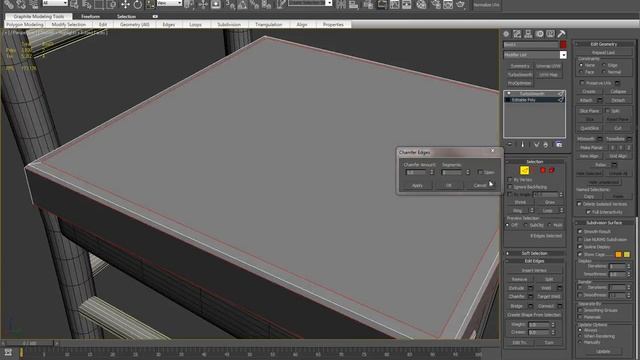Screen dimensions: 640x360
Task: Select the Move transform tool
Action: (125, 4)
